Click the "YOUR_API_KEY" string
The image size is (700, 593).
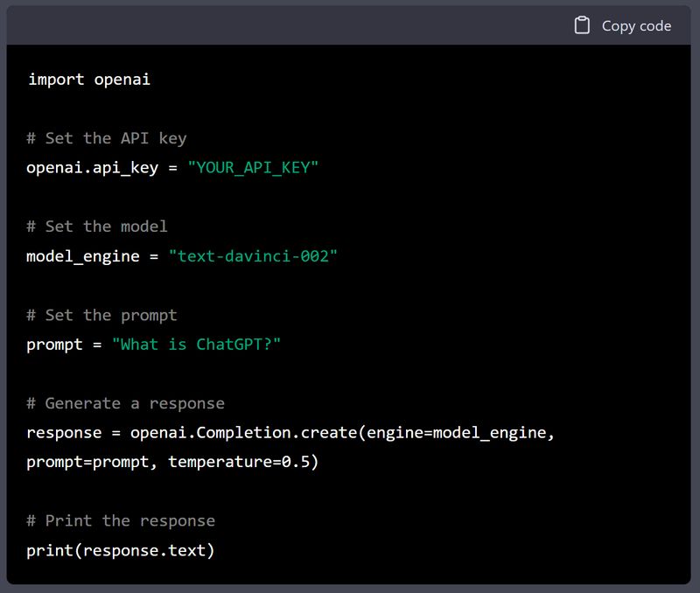click(253, 168)
